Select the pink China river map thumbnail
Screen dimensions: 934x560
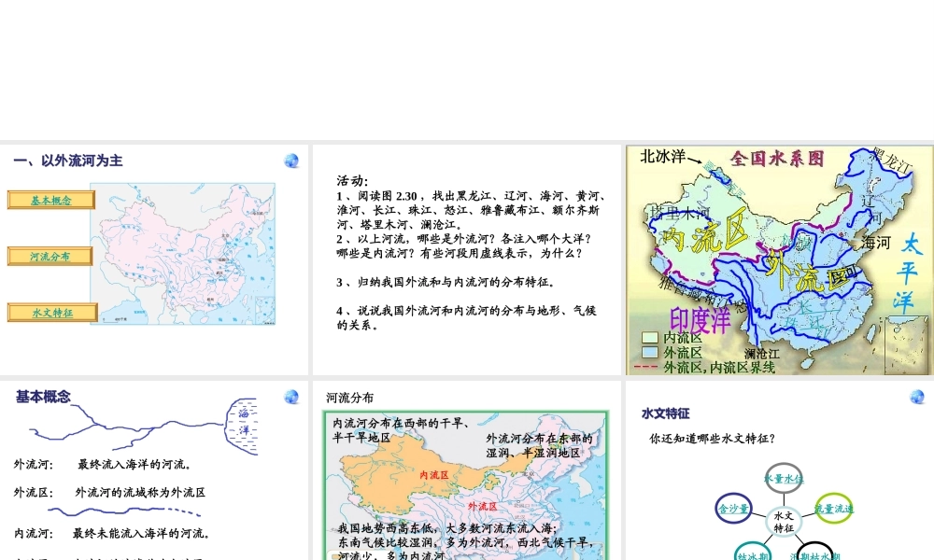tap(183, 254)
